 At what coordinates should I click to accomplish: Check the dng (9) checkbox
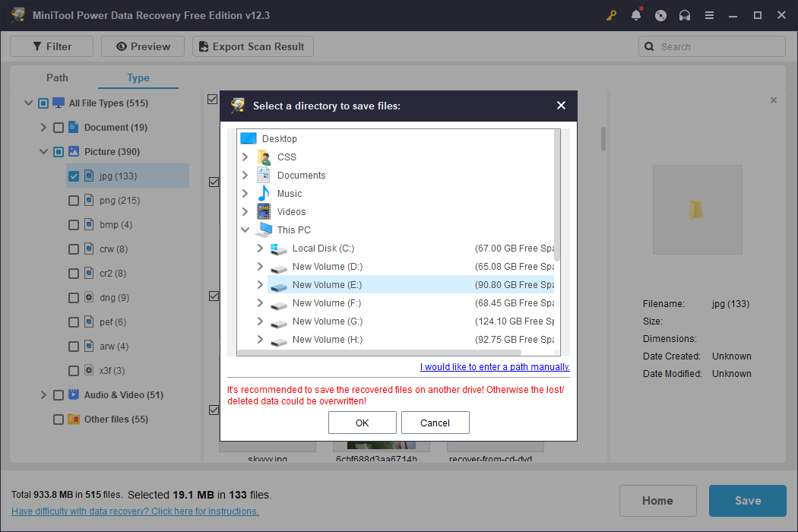pyautogui.click(x=74, y=298)
